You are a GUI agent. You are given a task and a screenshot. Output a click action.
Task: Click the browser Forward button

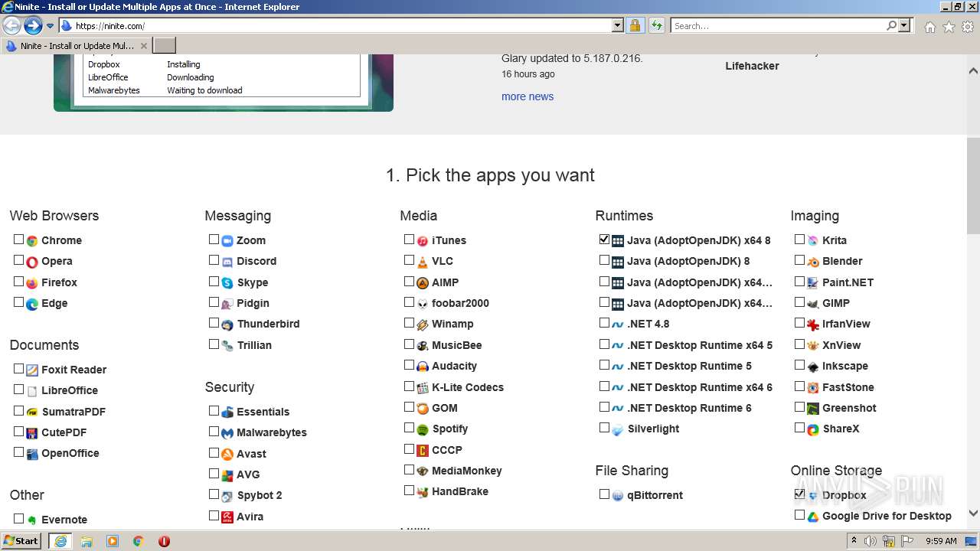33,26
